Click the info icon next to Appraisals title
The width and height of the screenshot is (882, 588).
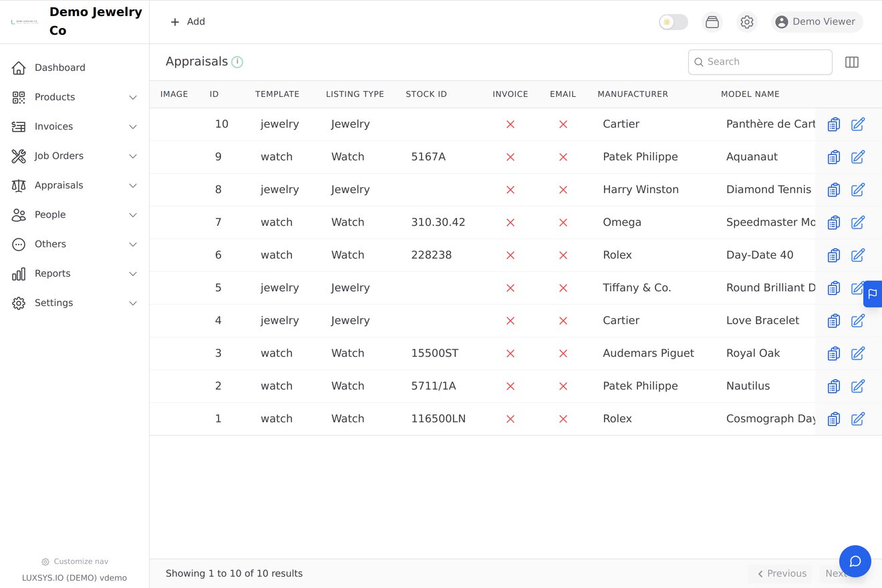tap(237, 62)
